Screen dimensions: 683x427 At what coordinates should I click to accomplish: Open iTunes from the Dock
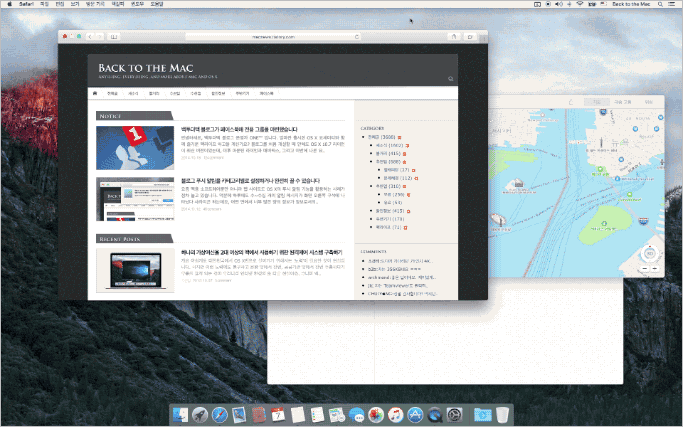click(x=396, y=414)
